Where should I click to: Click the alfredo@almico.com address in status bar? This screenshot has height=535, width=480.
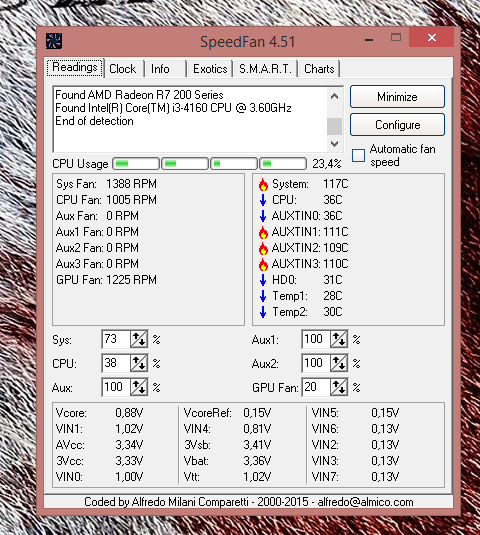(x=365, y=502)
